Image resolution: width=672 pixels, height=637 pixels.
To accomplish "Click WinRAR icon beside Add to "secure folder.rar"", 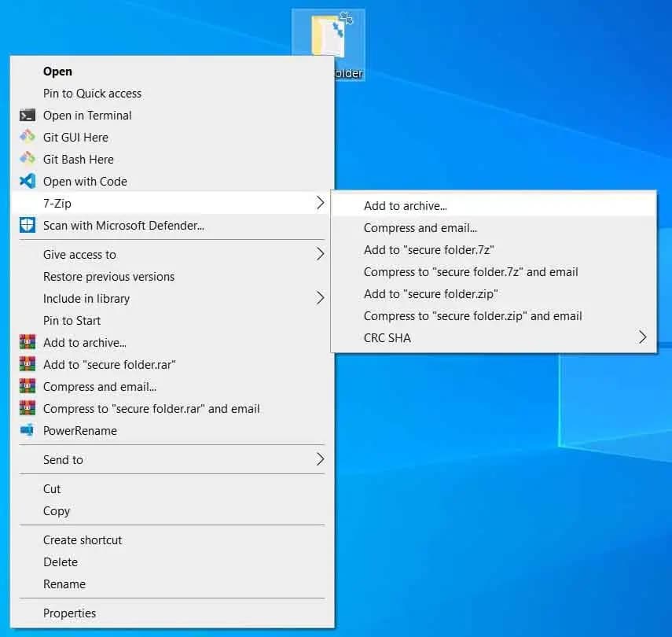I will pyautogui.click(x=28, y=364).
